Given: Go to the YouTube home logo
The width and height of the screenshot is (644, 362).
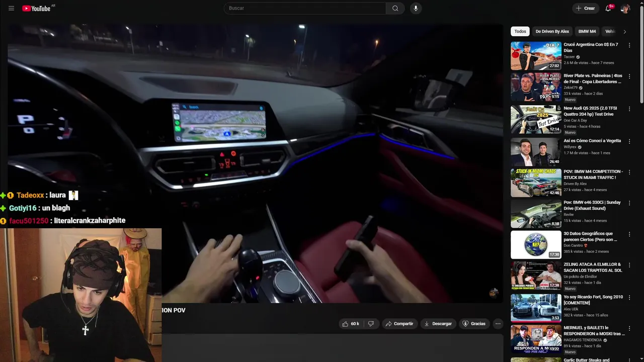Looking at the screenshot, I should click(36, 8).
